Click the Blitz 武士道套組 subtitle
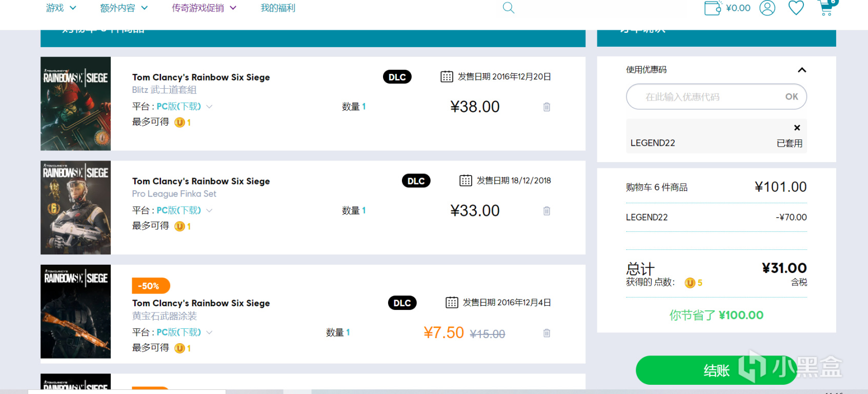868x394 pixels. point(164,90)
